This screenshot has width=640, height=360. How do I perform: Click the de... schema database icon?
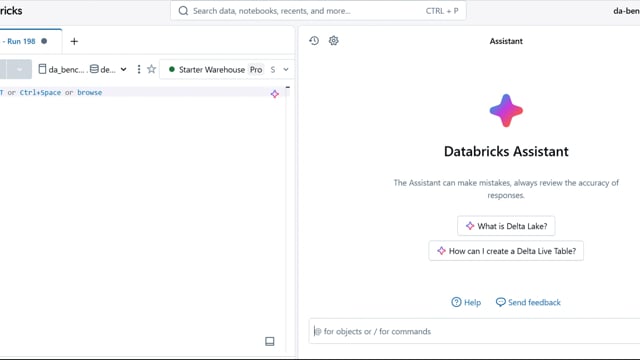pos(94,69)
